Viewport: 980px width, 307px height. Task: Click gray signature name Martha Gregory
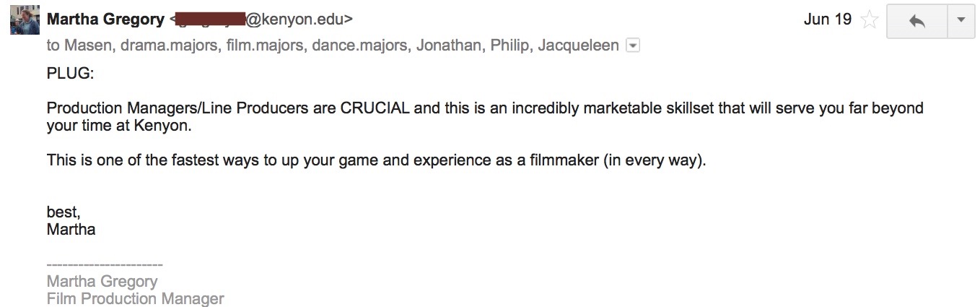pos(102,281)
